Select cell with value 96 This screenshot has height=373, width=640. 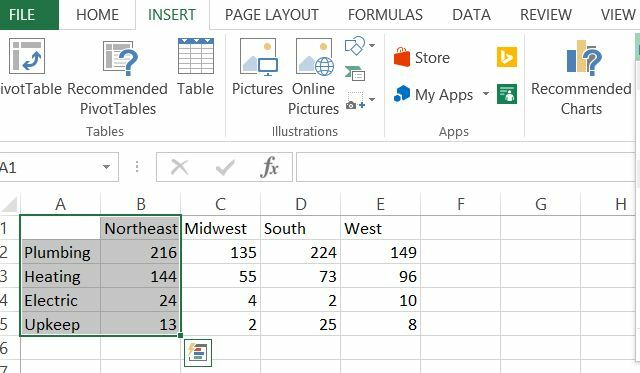pyautogui.click(x=380, y=276)
